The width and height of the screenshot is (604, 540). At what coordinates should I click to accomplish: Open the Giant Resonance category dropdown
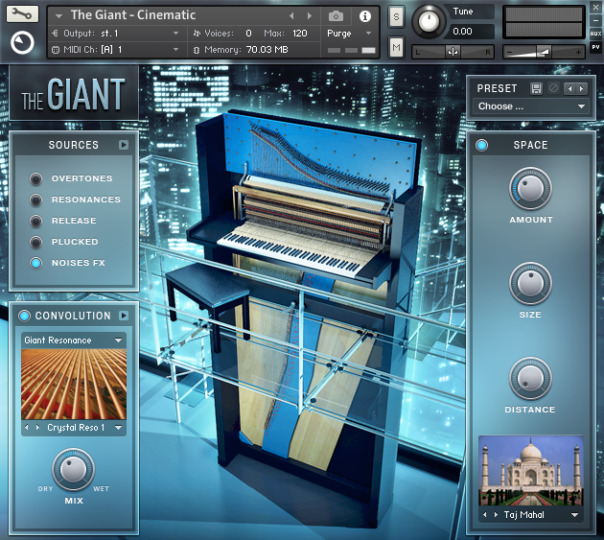(x=73, y=340)
